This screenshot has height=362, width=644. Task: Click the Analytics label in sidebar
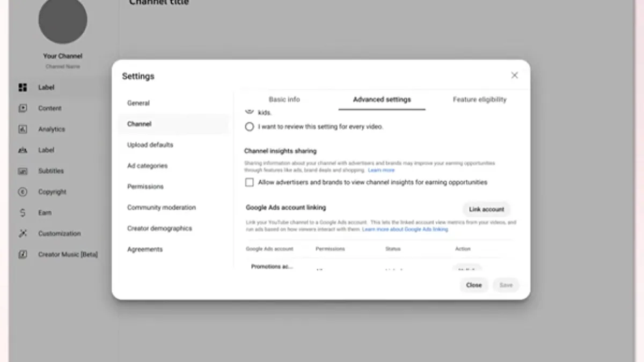pos(52,129)
